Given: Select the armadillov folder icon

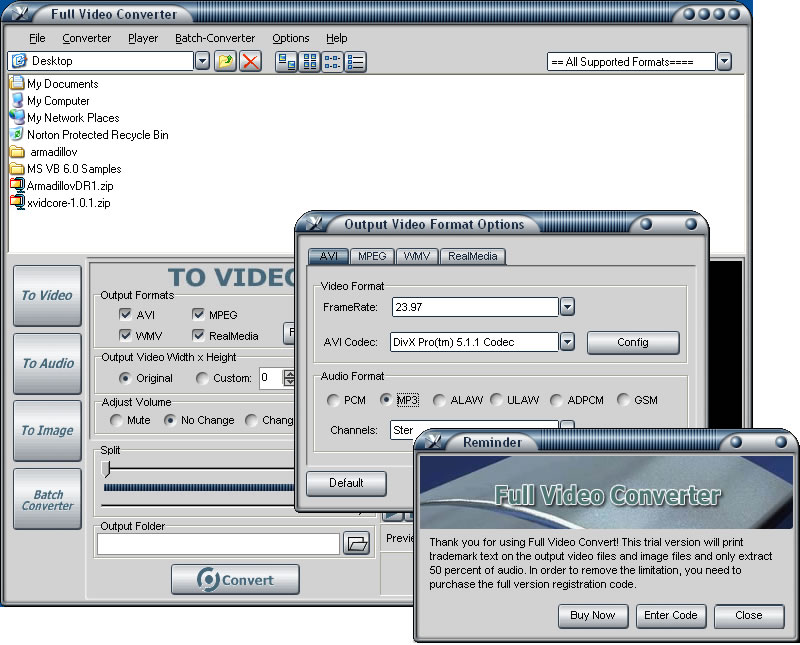Looking at the screenshot, I should (17, 152).
